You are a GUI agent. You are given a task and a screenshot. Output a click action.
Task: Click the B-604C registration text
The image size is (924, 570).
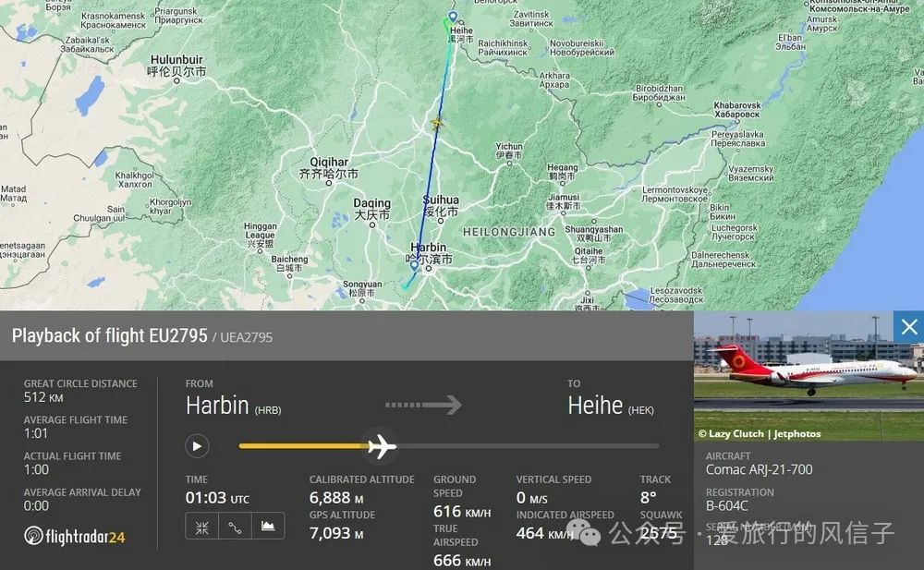point(726,505)
